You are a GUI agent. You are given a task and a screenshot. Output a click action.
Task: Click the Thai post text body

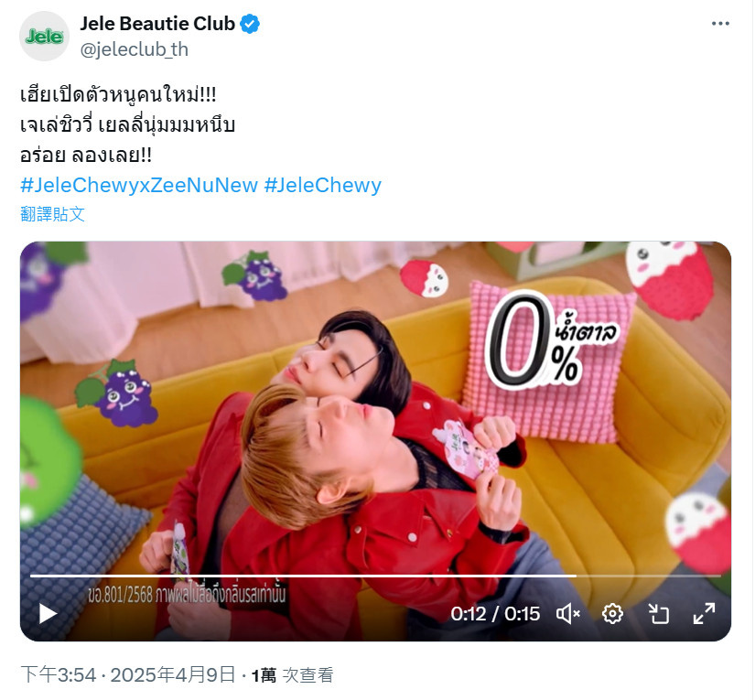127,124
